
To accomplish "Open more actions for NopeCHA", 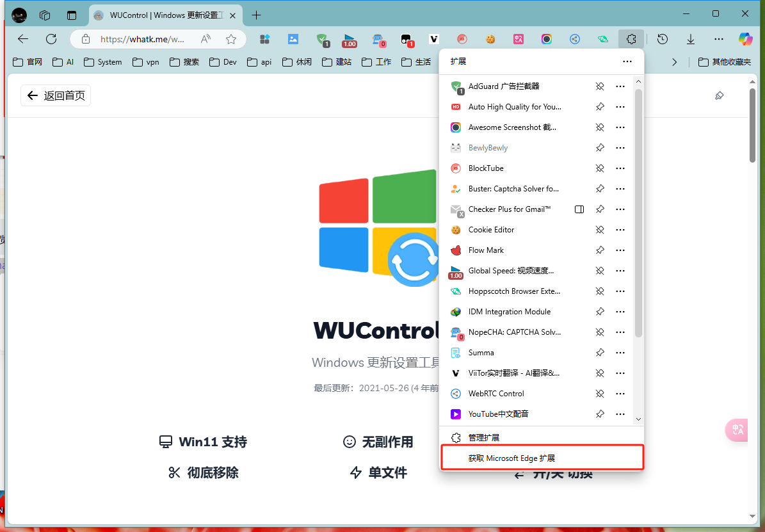I will pyautogui.click(x=620, y=332).
